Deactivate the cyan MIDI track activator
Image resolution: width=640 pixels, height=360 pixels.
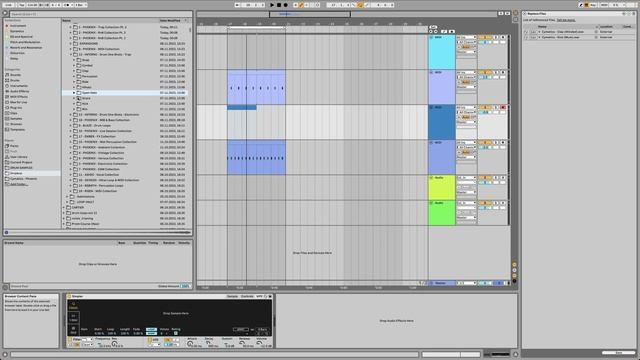tap(485, 38)
